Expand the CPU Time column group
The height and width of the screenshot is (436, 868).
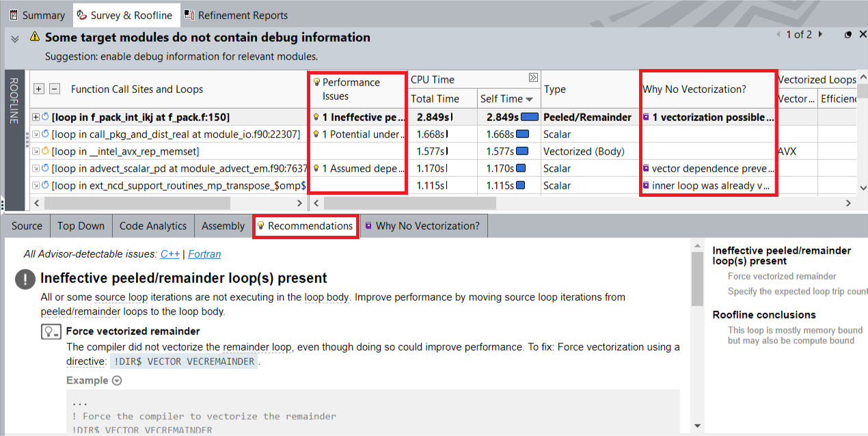coord(533,78)
